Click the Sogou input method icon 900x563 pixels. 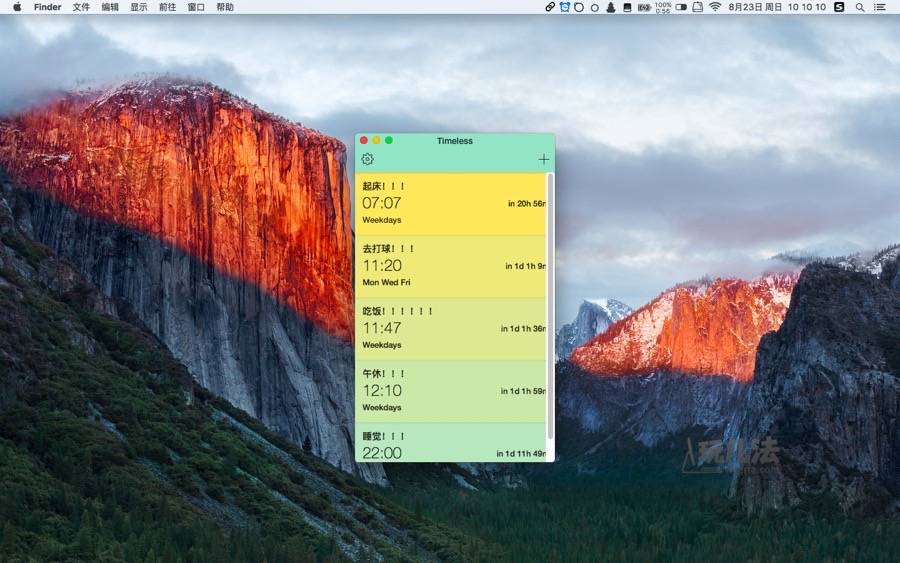point(839,7)
